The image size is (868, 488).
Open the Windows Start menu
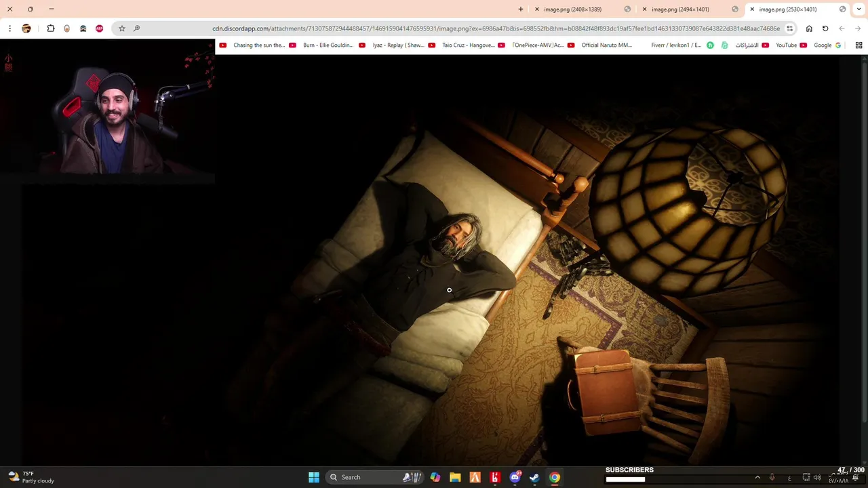[314, 477]
